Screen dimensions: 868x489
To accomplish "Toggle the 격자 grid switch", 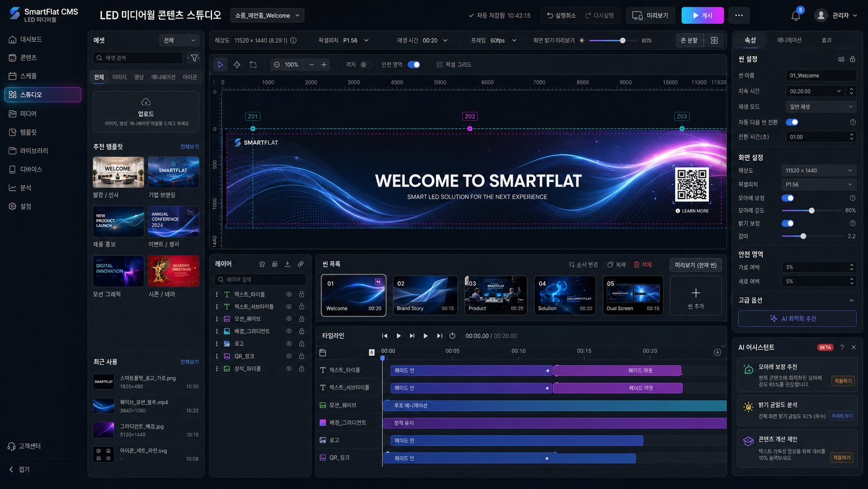I will (365, 64).
